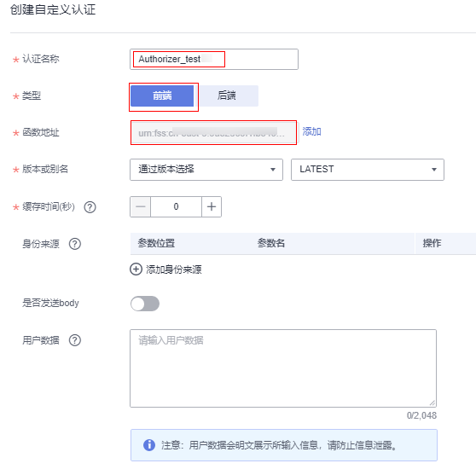Click the help icon next to 身份来源
This screenshot has height=475, width=476.
click(75, 244)
